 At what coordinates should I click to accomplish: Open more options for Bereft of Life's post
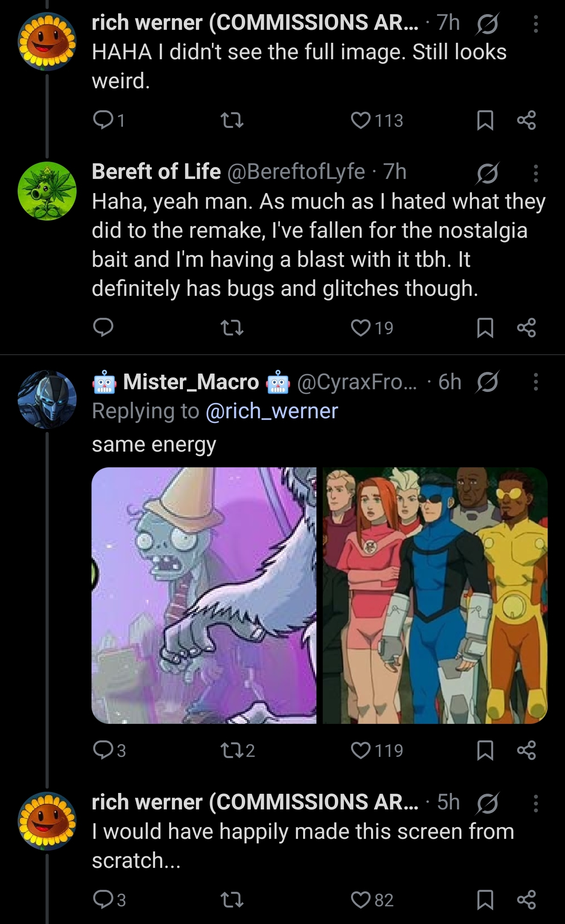point(536,173)
